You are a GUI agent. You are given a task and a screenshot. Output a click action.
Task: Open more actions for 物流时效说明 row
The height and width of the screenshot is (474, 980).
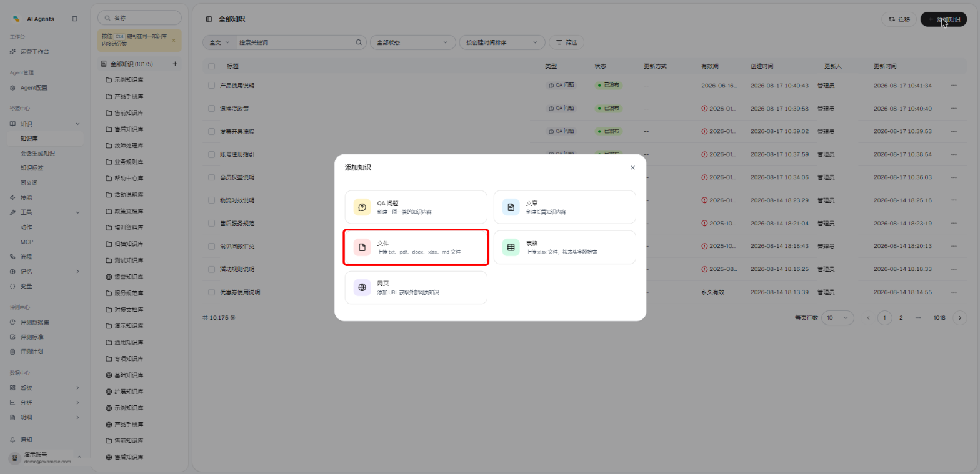click(954, 200)
